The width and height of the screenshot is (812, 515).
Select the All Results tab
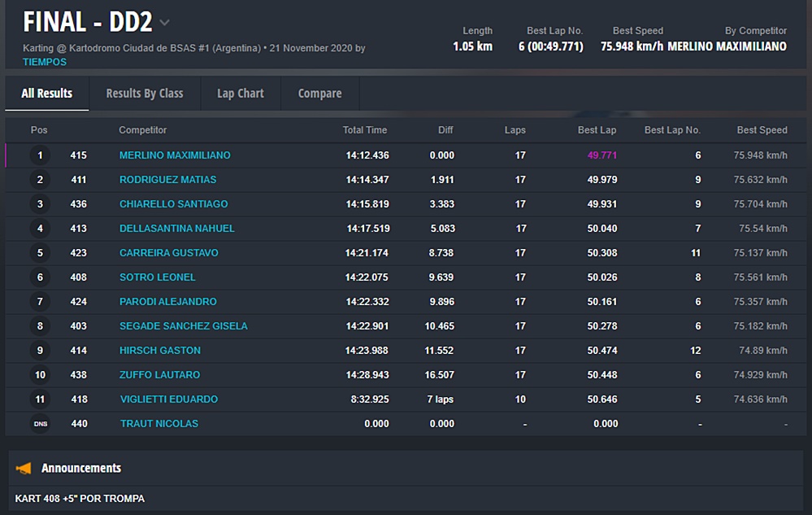coord(47,94)
